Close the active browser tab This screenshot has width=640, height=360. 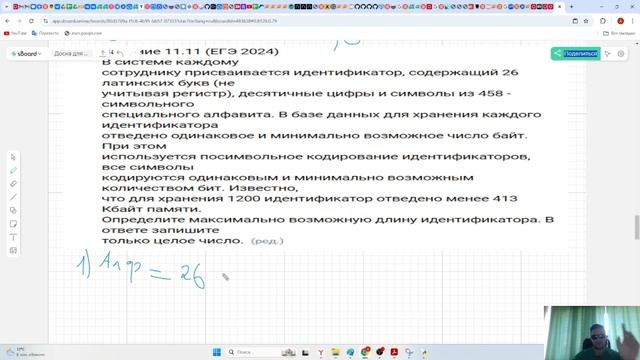(560, 7)
